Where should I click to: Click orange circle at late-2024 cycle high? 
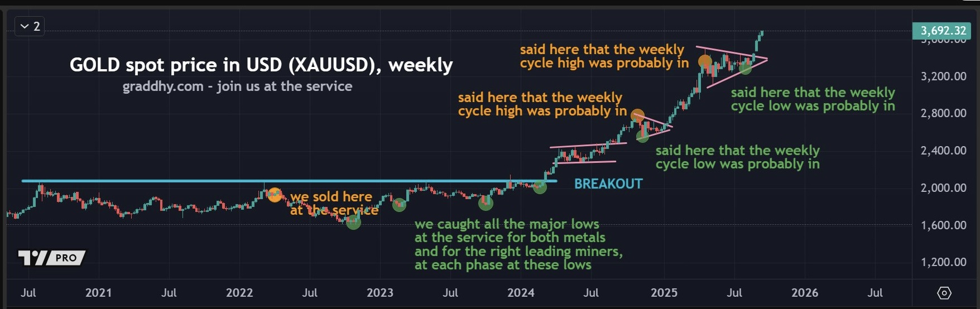pyautogui.click(x=637, y=116)
